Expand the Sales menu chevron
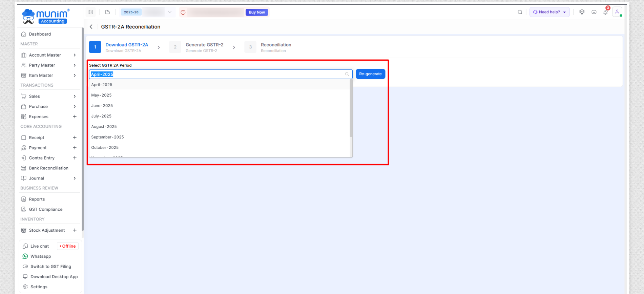 [x=75, y=97]
